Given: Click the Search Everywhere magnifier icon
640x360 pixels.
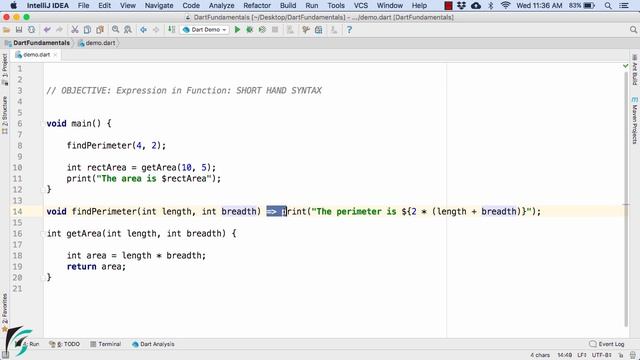Looking at the screenshot, I should pyautogui.click(x=633, y=30).
